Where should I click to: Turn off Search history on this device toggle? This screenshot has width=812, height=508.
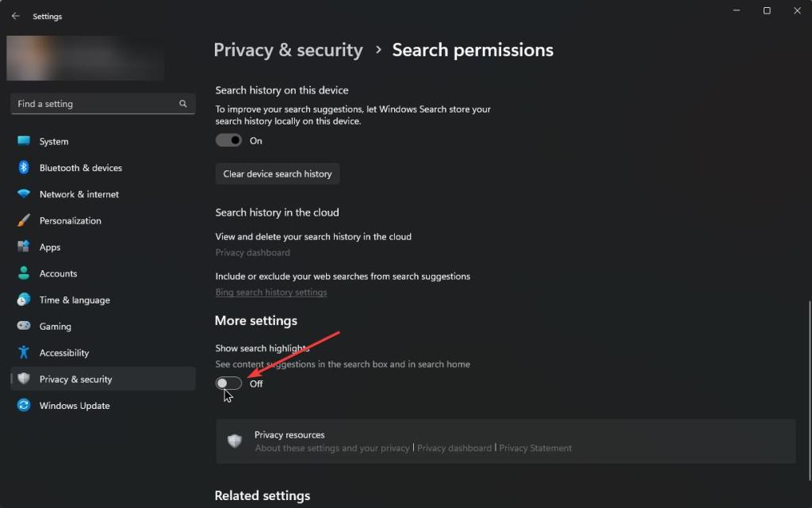pos(228,140)
